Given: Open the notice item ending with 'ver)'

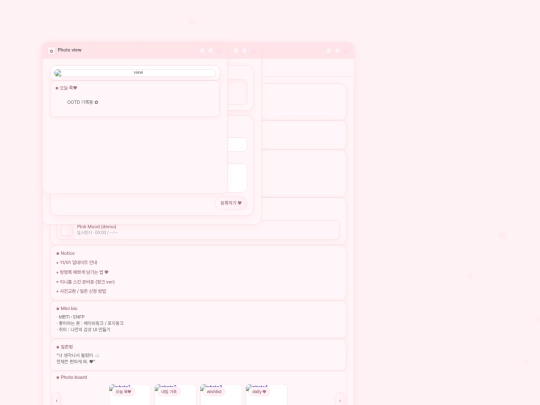Looking at the screenshot, I should tap(85, 282).
